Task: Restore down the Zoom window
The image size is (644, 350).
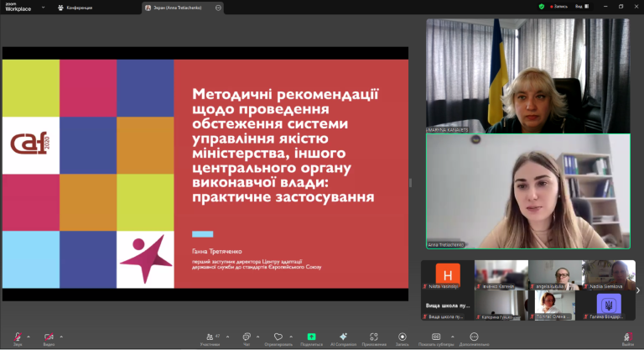Action: pos(621,7)
